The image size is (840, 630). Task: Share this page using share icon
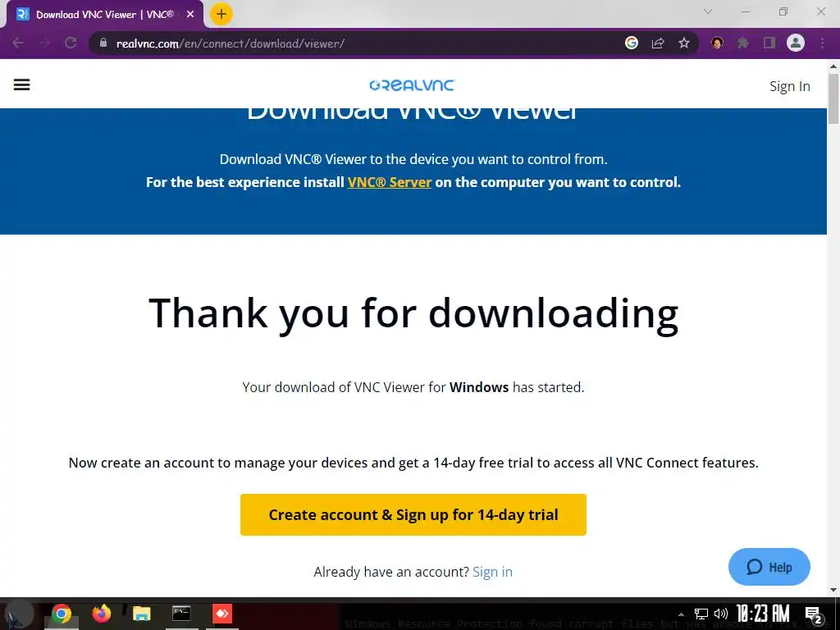click(658, 43)
